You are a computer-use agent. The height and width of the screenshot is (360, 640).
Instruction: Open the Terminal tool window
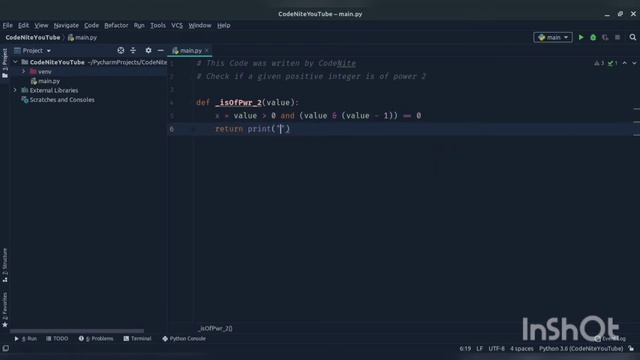pos(137,339)
